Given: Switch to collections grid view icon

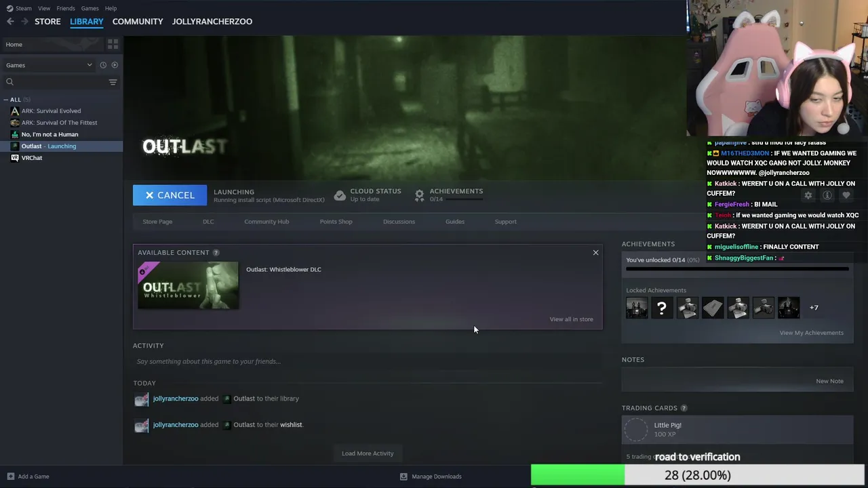Looking at the screenshot, I should point(113,44).
